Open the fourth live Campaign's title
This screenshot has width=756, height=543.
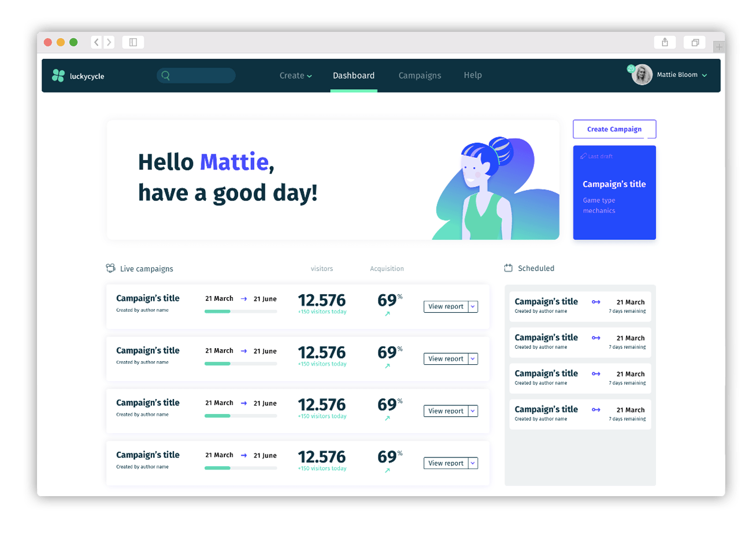[x=148, y=455]
